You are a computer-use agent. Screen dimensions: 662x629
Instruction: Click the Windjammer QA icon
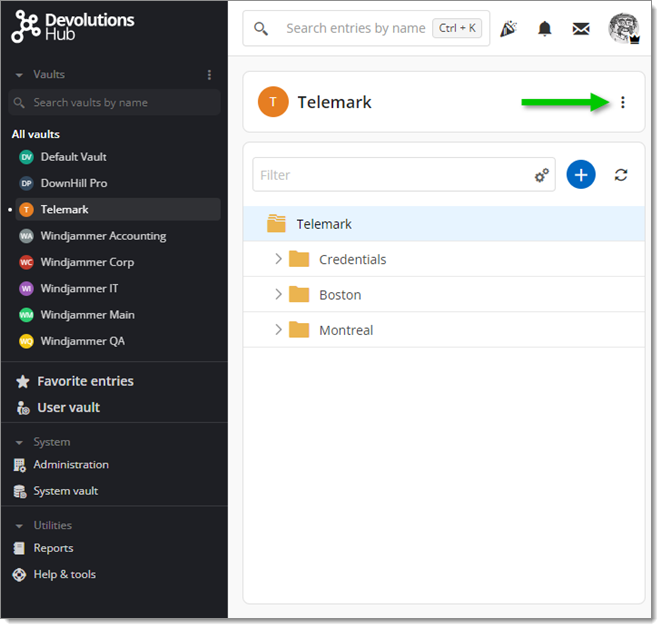(26, 341)
